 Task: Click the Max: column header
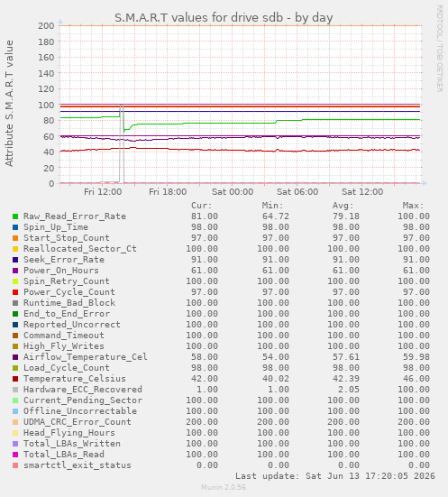point(413,206)
